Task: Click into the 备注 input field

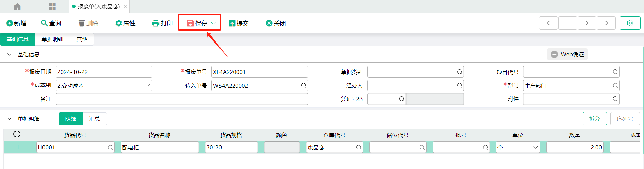Action: [182, 99]
